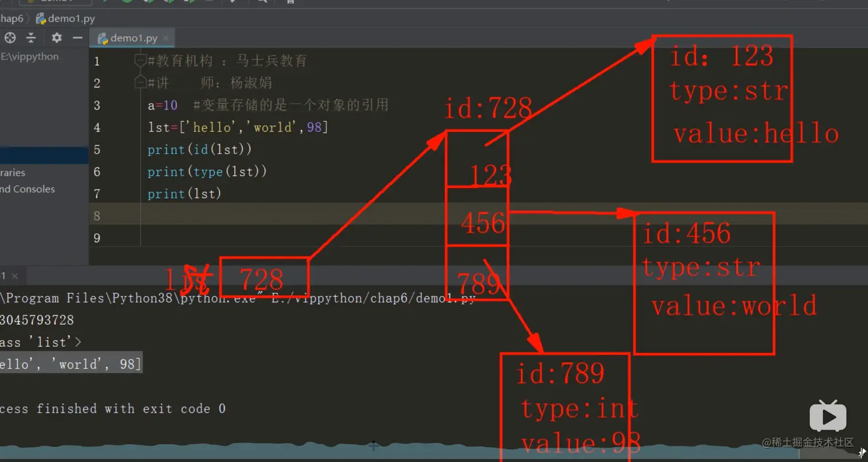Collapse all with the project panel icon

[x=31, y=38]
